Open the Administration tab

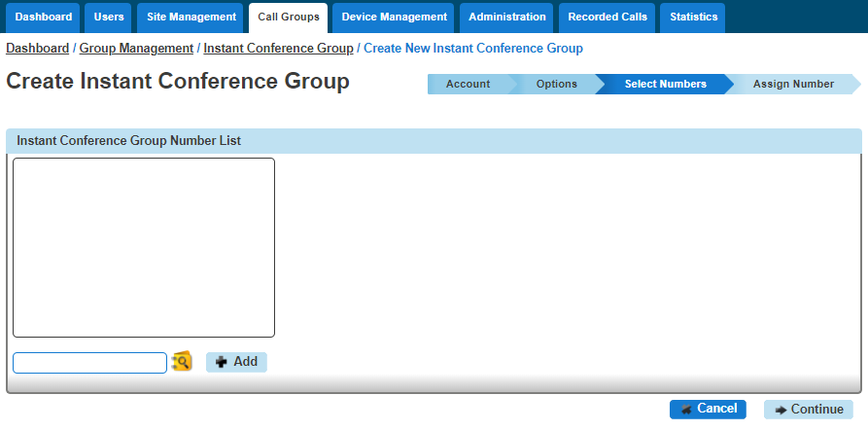point(506,18)
